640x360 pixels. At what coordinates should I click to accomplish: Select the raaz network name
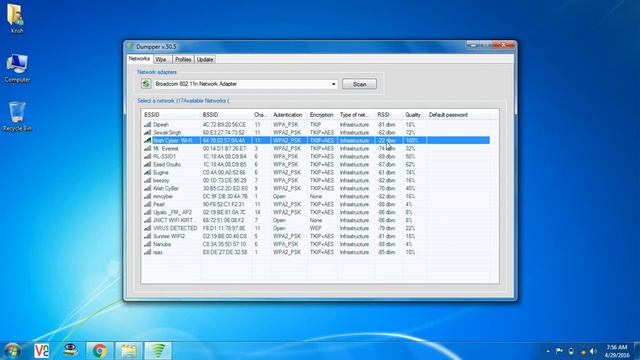coord(158,252)
